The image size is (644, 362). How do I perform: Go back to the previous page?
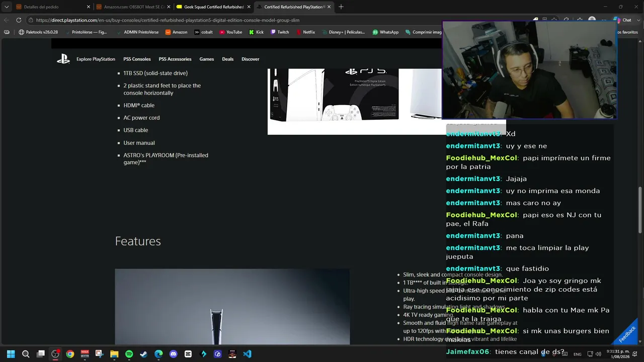pos(7,20)
